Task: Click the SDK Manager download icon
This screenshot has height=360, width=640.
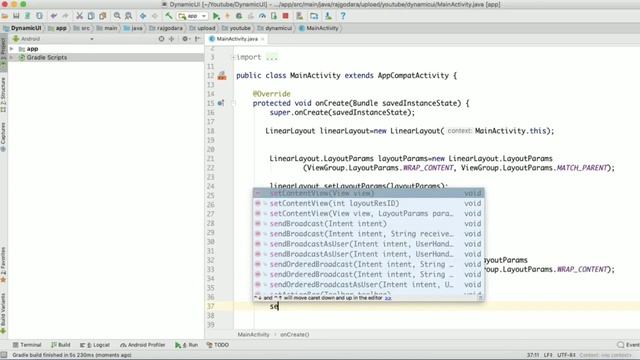Action: click(328, 16)
